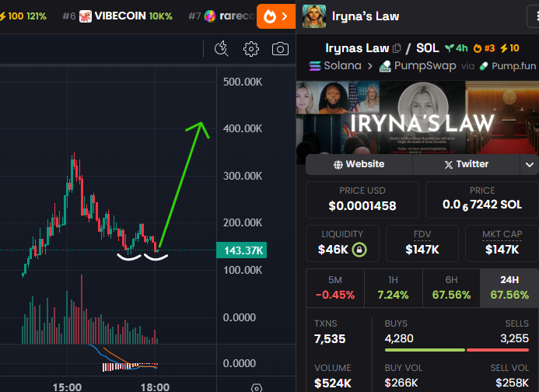
Task: Copy the Irynas Law token address
Action: tap(397, 48)
